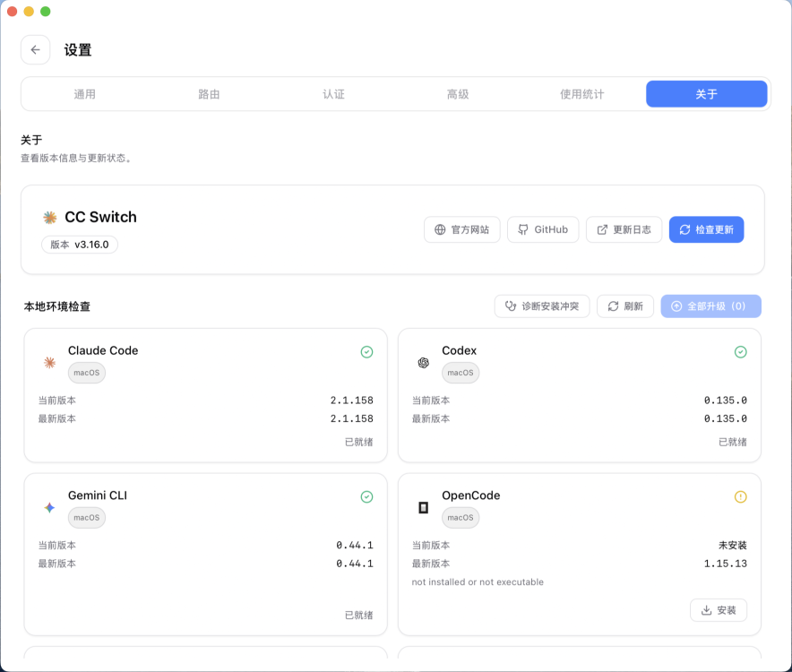Click macOS badge under Codex
Viewport: 792px width, 672px height.
pos(461,373)
